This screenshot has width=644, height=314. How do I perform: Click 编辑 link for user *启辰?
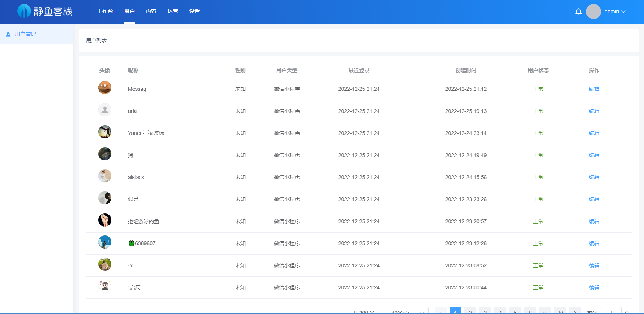(594, 287)
